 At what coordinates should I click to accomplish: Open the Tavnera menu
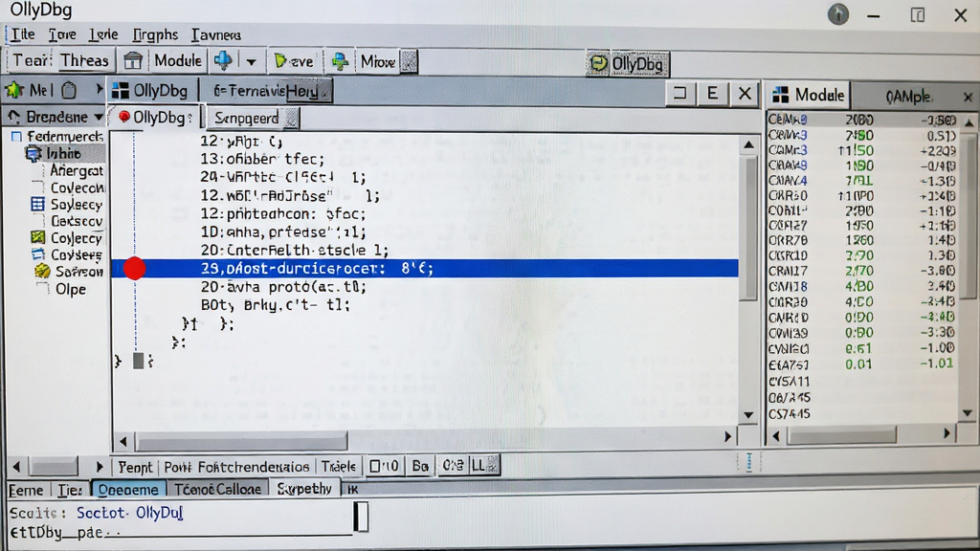tap(215, 35)
